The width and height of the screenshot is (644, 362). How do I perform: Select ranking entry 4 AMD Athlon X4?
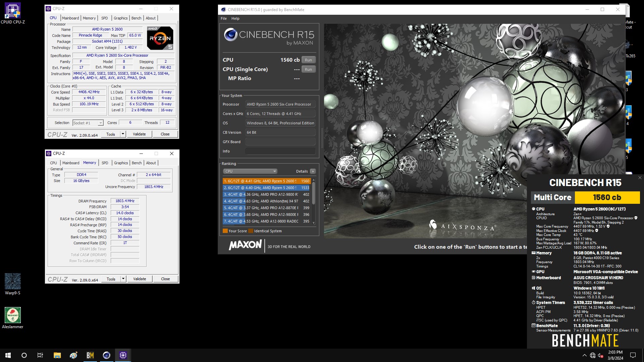click(x=267, y=201)
